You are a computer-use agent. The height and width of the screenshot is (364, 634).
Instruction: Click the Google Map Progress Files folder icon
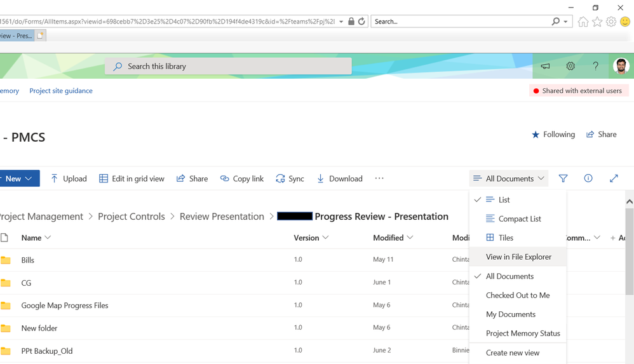6,306
